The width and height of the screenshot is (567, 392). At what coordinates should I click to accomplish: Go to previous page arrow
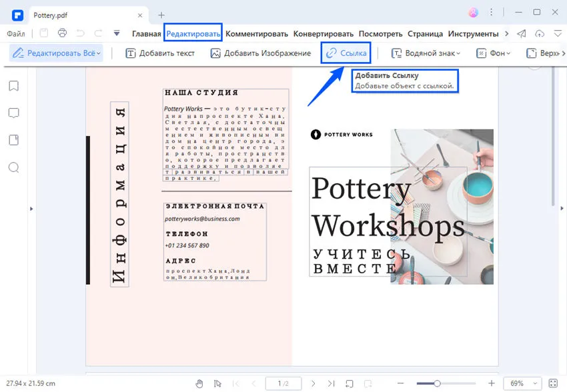[x=253, y=383]
